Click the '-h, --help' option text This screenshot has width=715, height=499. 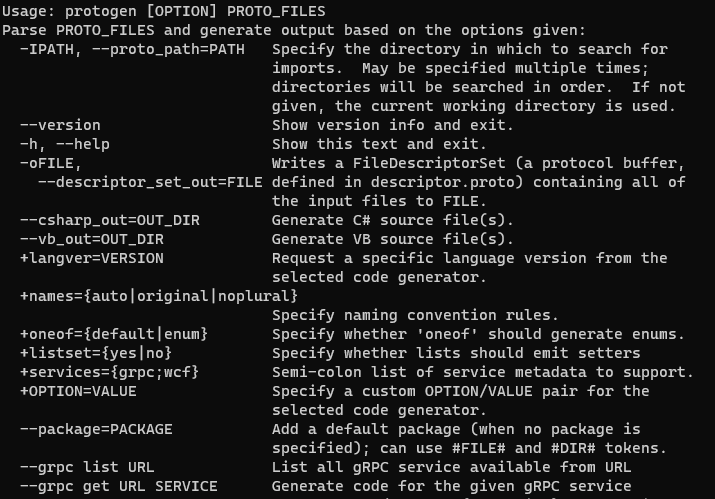click(65, 144)
